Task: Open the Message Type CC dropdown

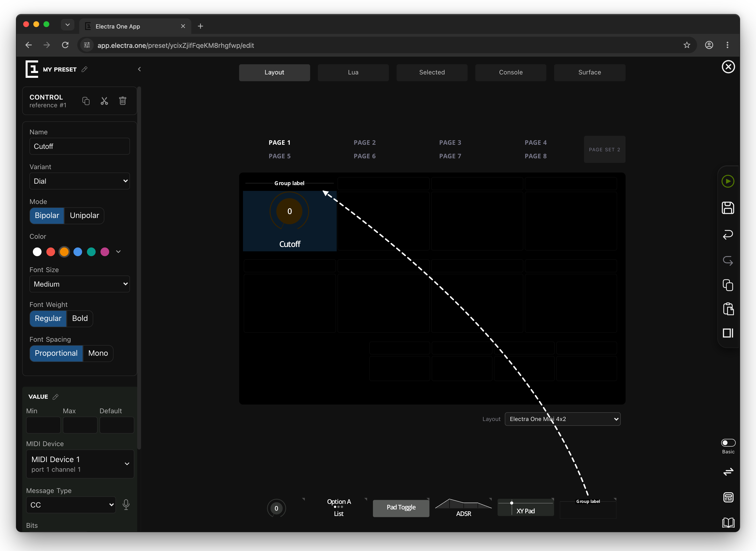Action: 71,505
